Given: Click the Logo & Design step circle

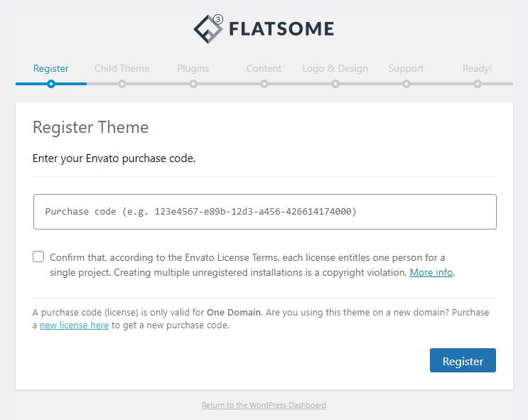Looking at the screenshot, I should pos(335,84).
